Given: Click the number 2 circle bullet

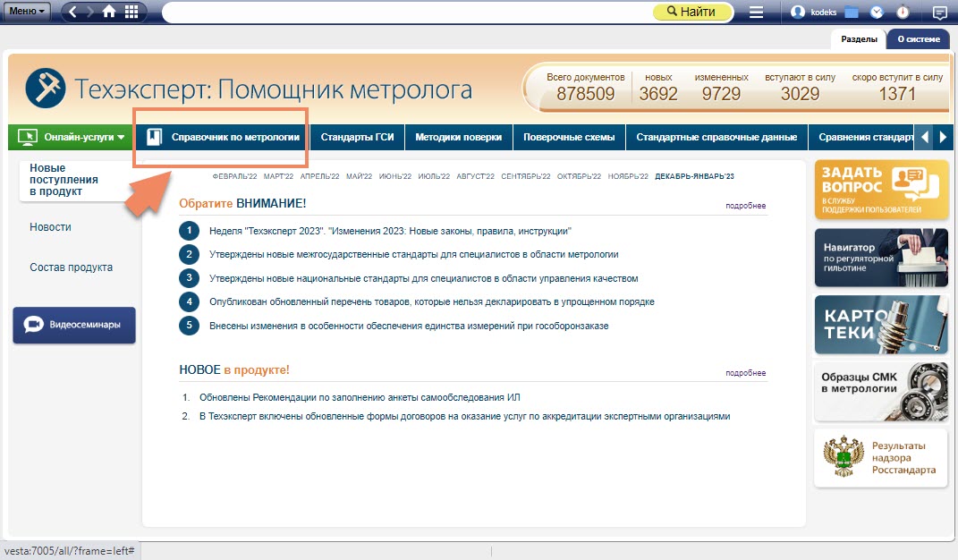Looking at the screenshot, I should click(x=190, y=254).
